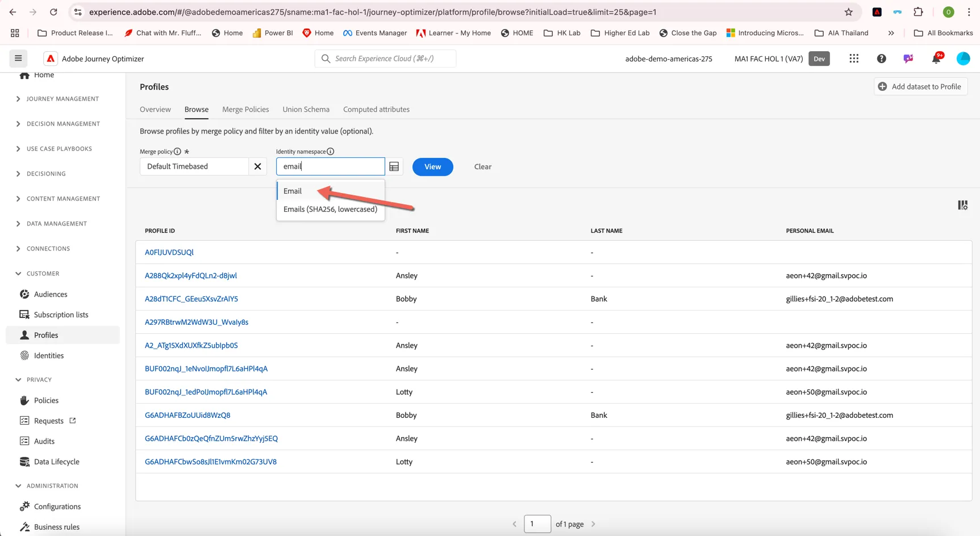Switch to the Merge Policies tab
The width and height of the screenshot is (980, 536).
click(245, 110)
